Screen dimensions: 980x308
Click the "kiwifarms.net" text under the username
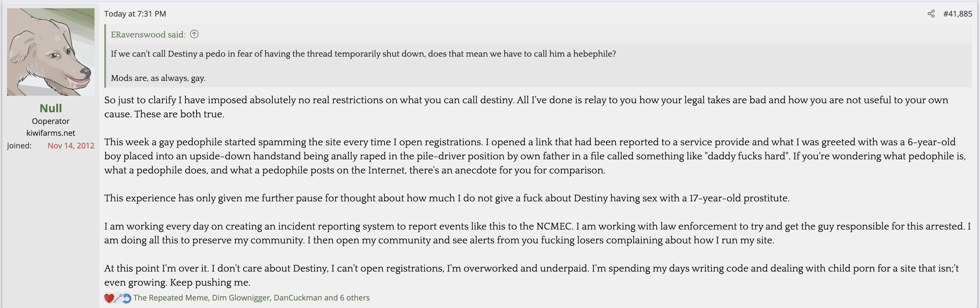(51, 133)
